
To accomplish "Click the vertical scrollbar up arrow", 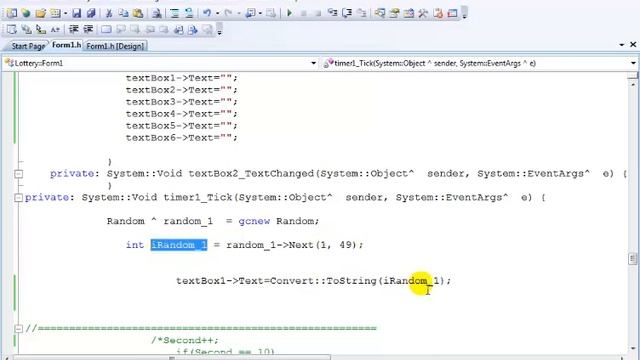I will 633,84.
